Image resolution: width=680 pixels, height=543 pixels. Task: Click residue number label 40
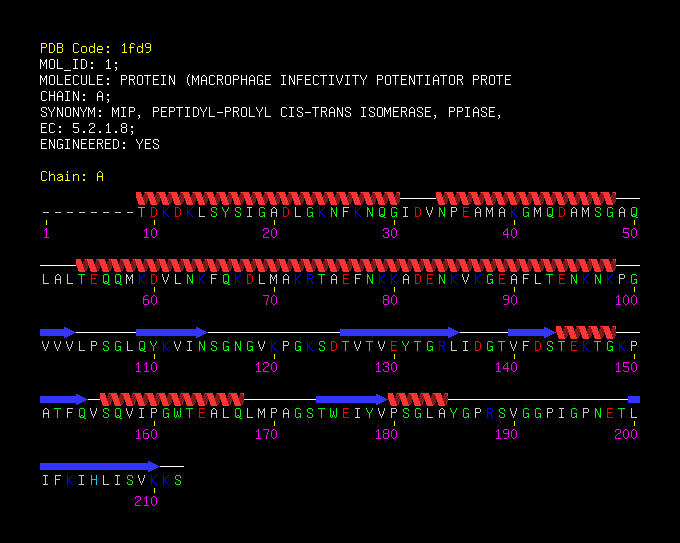[510, 233]
